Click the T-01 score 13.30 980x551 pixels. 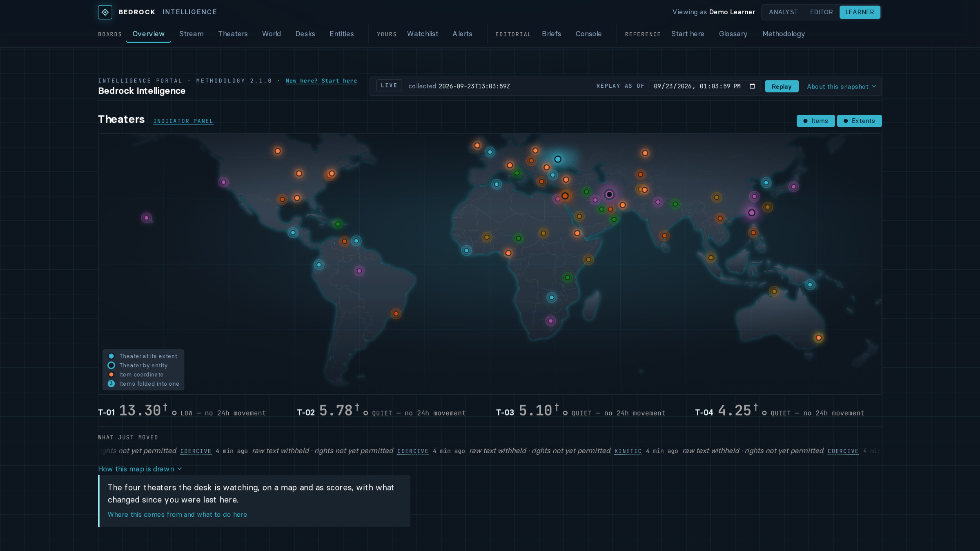click(140, 411)
